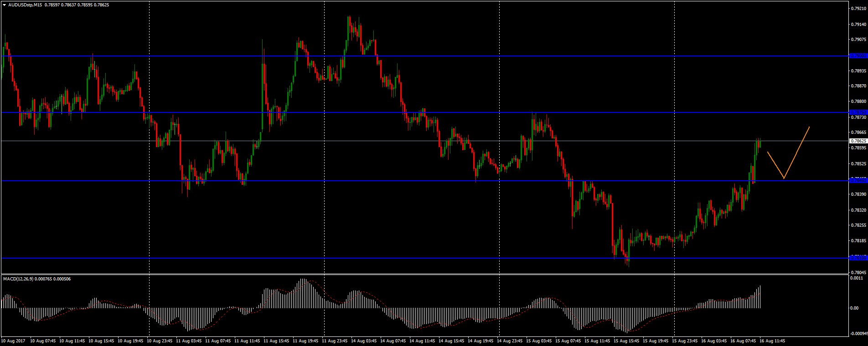Select the 0.79000 blue level price tag
Viewport: 868px width, 346px height.
[x=858, y=56]
